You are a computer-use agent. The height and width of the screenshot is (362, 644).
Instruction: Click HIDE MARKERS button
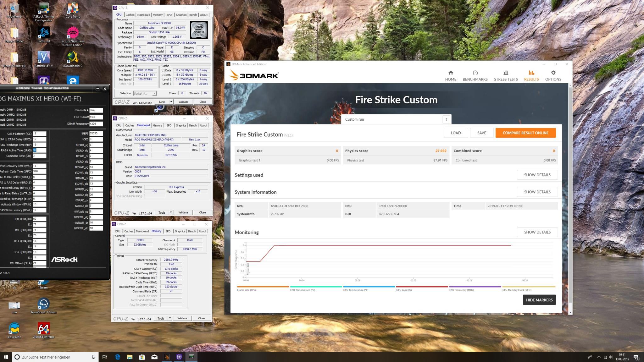point(539,300)
